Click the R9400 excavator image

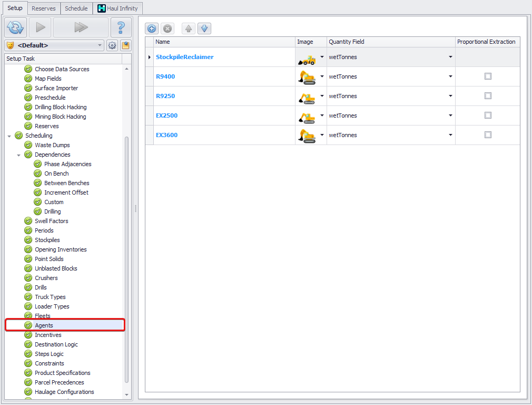pos(307,78)
